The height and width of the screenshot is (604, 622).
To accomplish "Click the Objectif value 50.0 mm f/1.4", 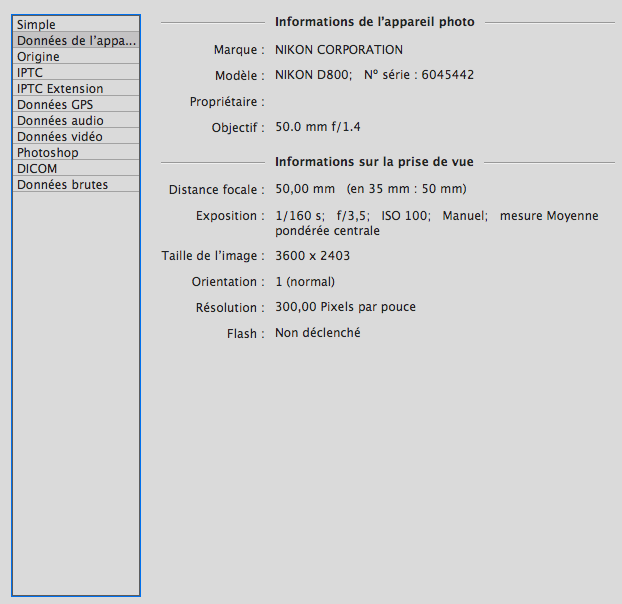I will point(319,128).
